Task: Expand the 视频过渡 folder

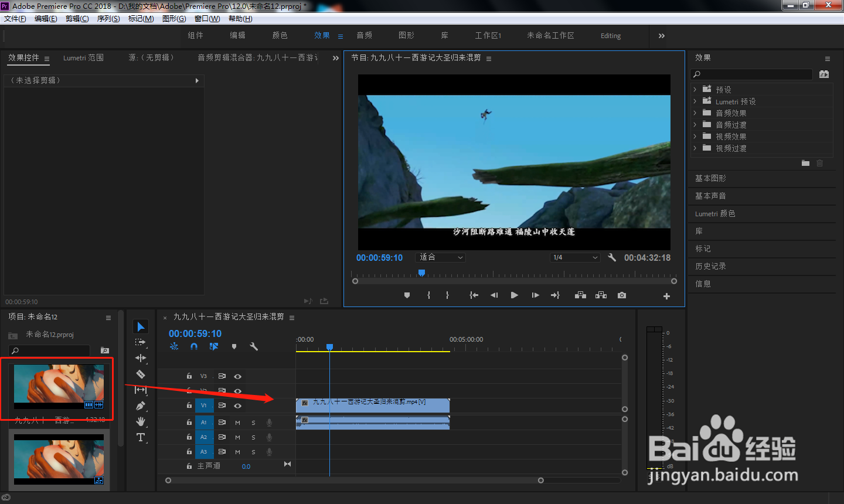Action: [695, 148]
